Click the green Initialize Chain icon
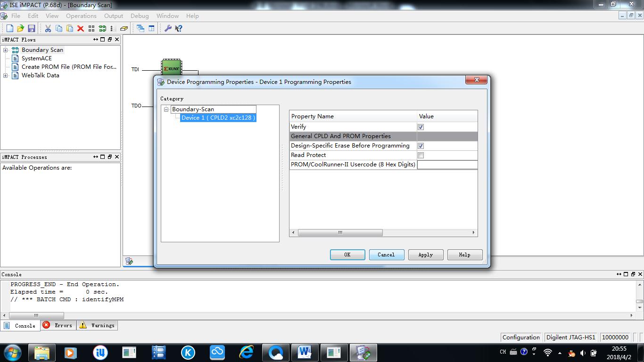 point(102,28)
